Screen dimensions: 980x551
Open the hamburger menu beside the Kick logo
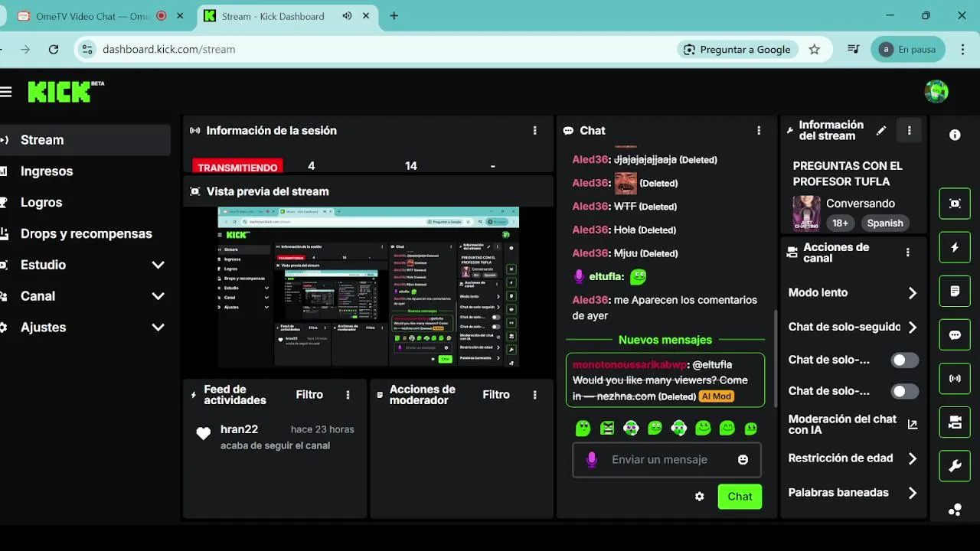click(6, 92)
